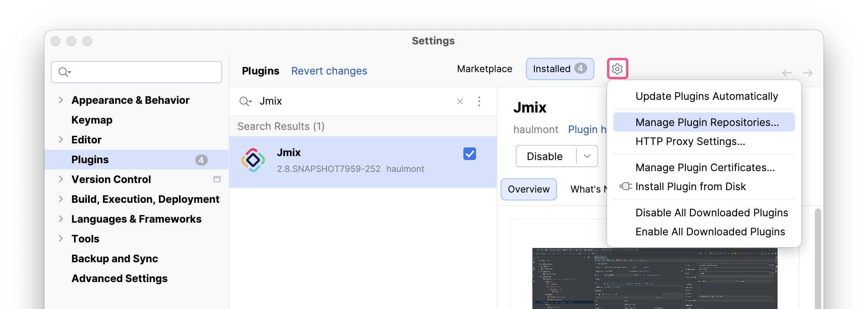
Task: Navigate back with the left arrow
Action: 787,73
